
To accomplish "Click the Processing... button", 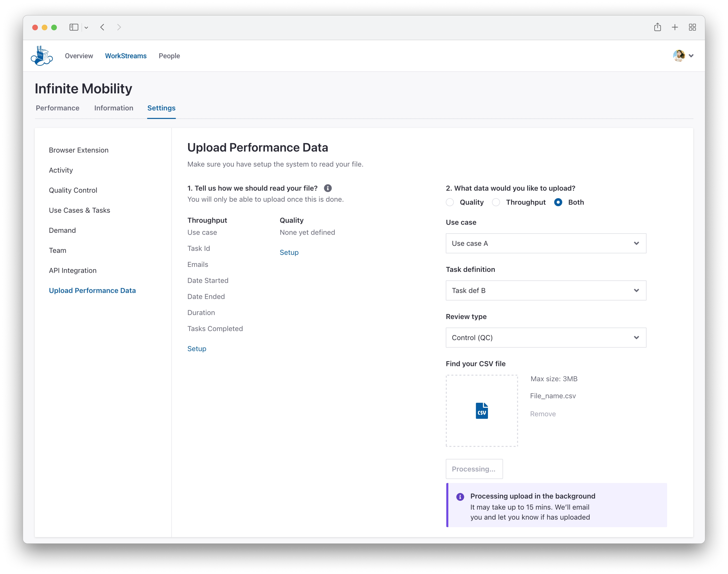I will (x=474, y=469).
